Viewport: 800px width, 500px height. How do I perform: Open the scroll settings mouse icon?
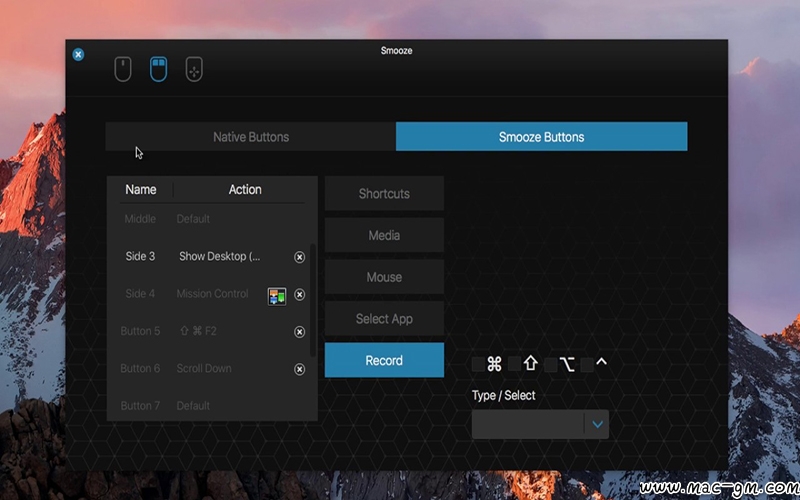point(123,69)
